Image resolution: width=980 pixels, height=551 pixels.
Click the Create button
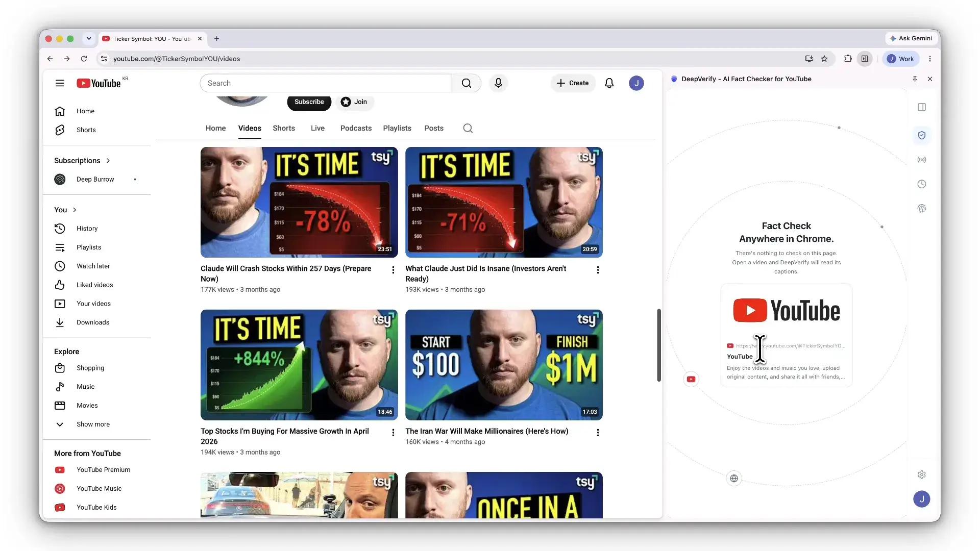click(573, 83)
